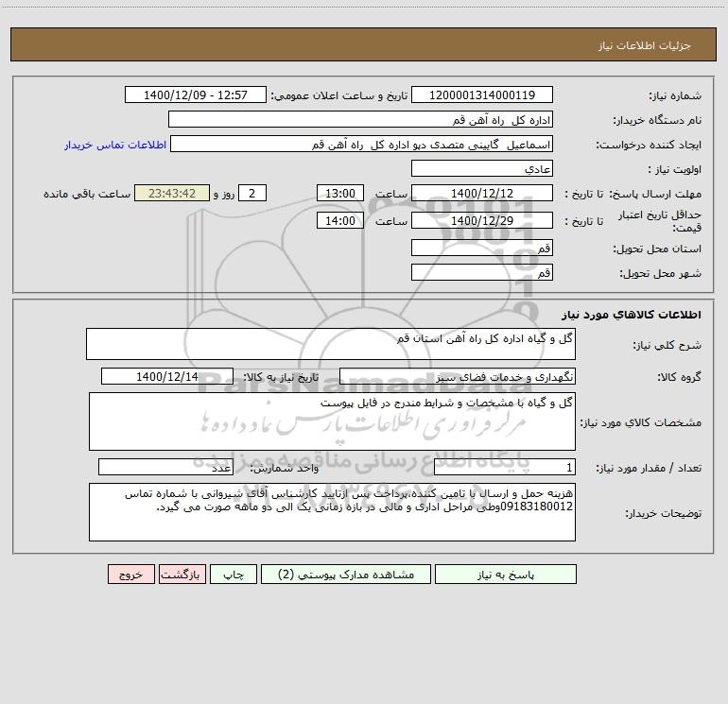The height and width of the screenshot is (704, 728).
Task: Click the unit field عدد
Action: (165, 468)
